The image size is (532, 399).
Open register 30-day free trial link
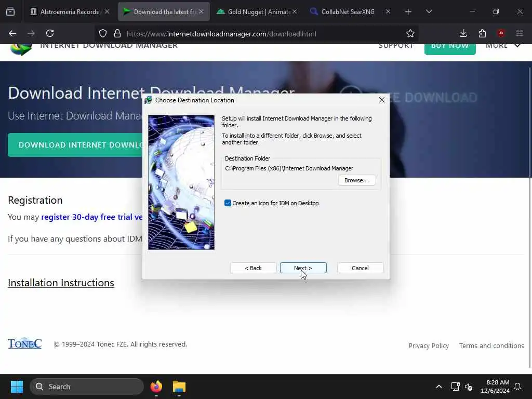click(x=91, y=217)
